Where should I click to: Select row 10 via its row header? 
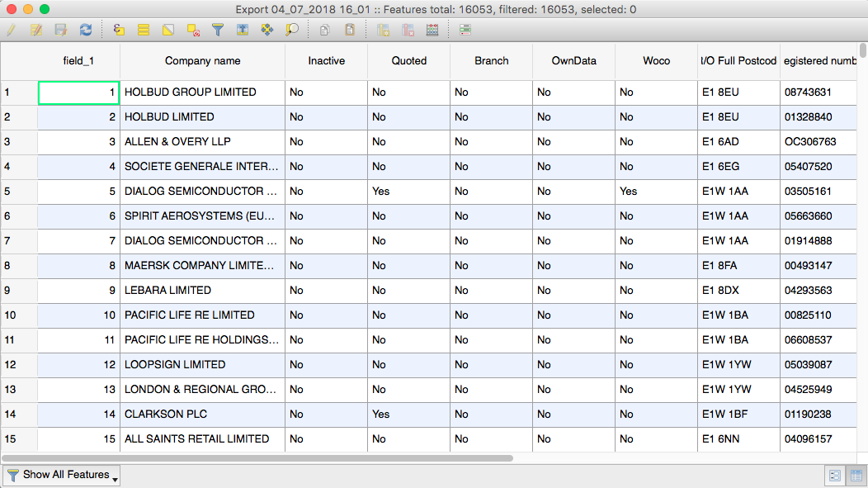click(19, 315)
